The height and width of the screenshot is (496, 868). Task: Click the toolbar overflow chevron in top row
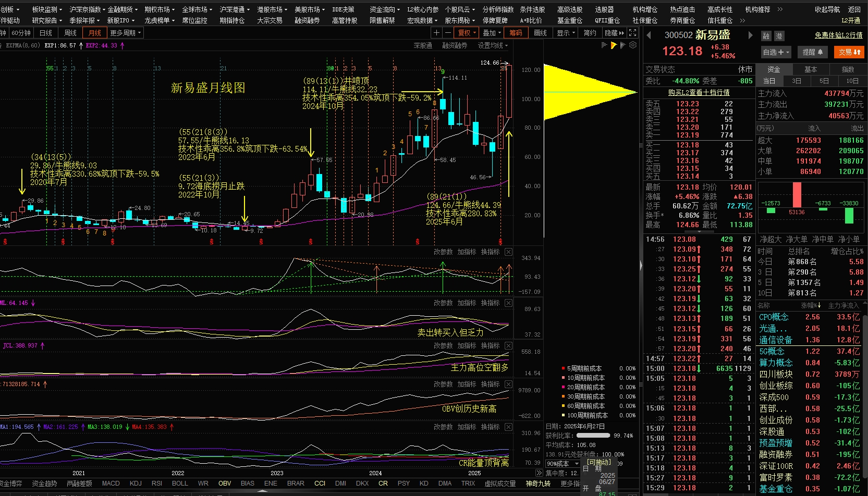click(x=780, y=9)
